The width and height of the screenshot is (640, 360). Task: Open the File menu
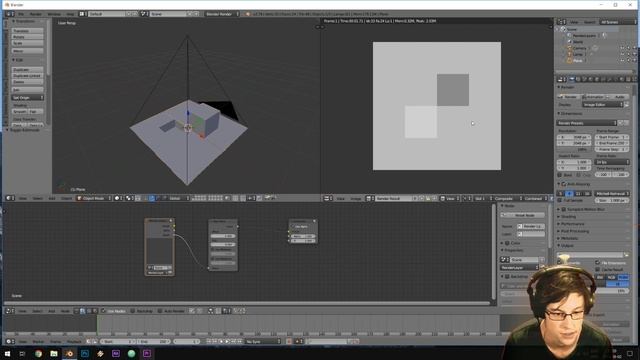tap(21, 14)
